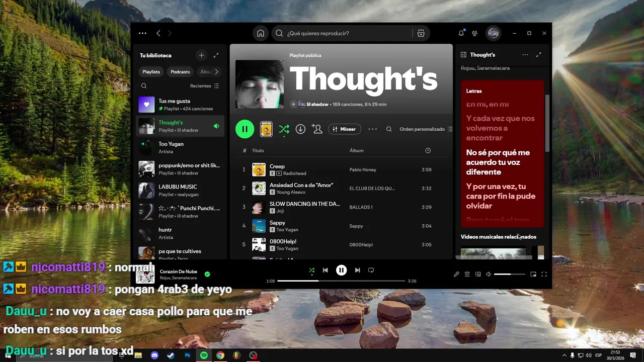
Task: Toggle the liked checkmark for Corazón De Nube
Action: click(207, 274)
